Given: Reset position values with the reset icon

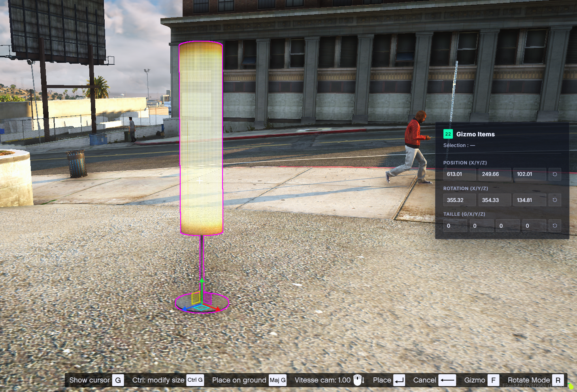Looking at the screenshot, I should 555,174.
